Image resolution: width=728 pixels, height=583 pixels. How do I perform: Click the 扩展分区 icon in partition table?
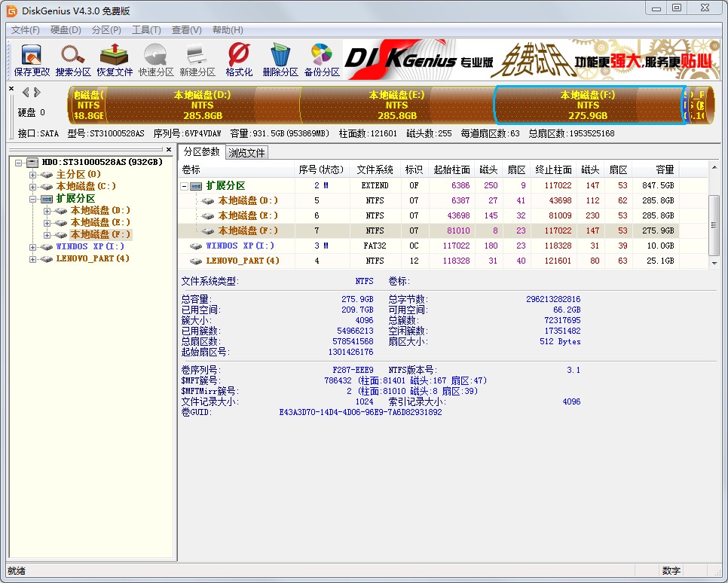point(197,186)
